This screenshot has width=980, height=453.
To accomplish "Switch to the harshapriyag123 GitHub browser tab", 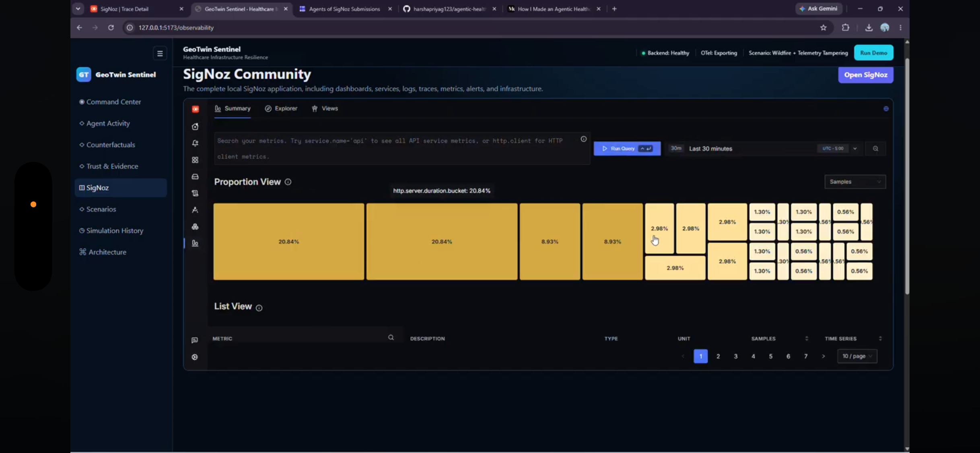I will 450,9.
